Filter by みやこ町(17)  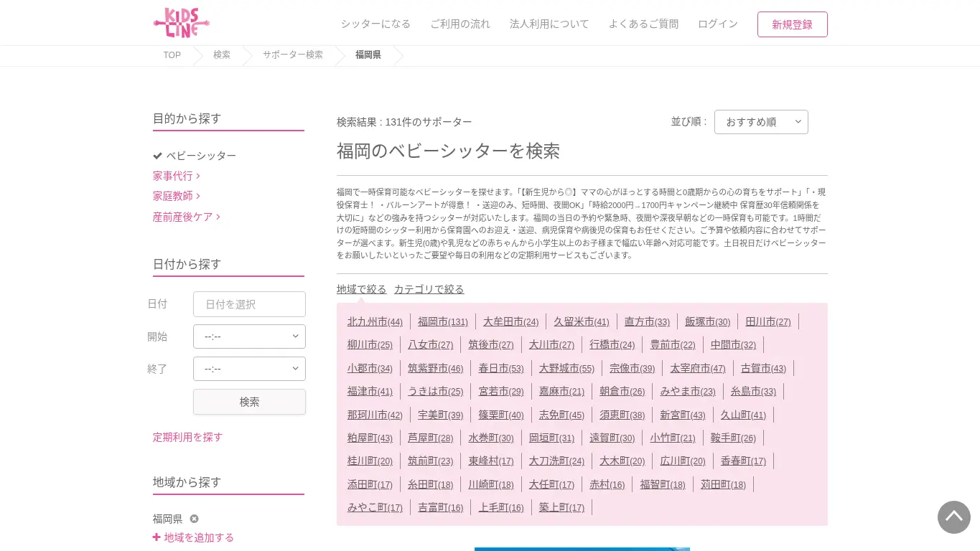pos(375,508)
